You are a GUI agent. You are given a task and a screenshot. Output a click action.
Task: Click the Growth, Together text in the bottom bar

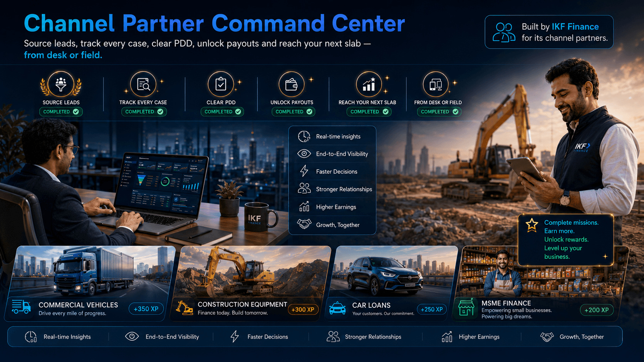click(x=582, y=337)
